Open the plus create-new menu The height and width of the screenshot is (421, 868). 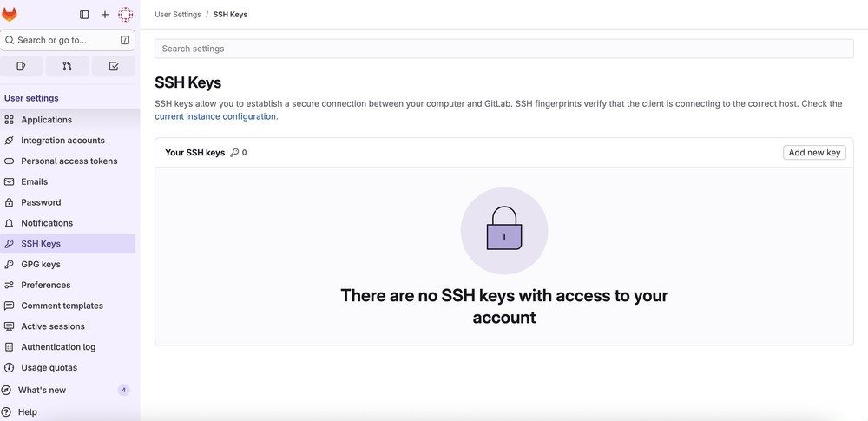click(x=105, y=15)
